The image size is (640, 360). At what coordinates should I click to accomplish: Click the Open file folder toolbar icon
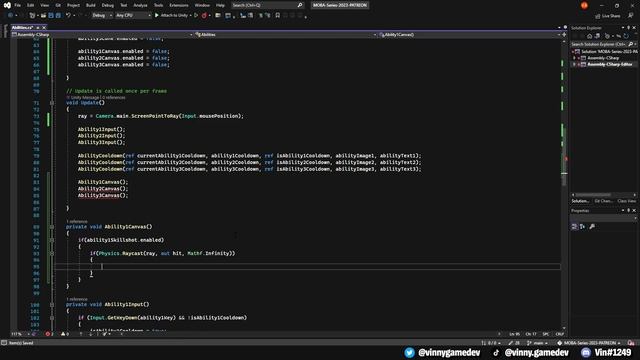43,16
